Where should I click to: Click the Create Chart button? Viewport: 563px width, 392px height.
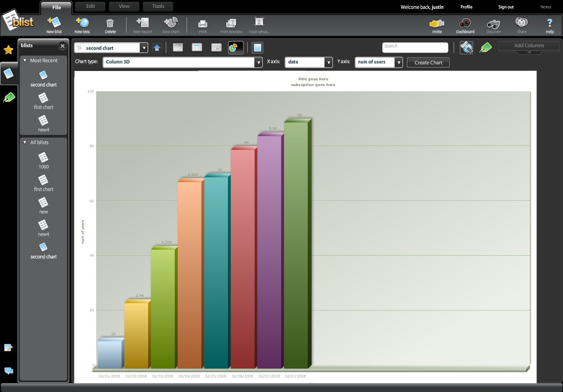pos(428,63)
